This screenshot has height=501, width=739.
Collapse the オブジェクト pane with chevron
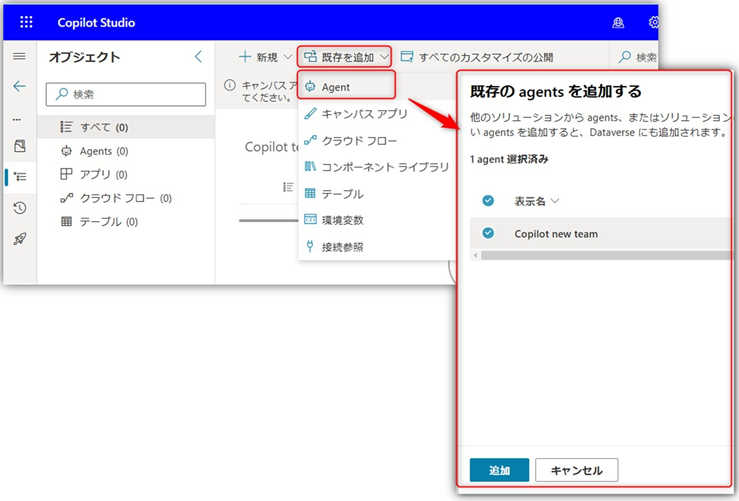click(x=198, y=57)
